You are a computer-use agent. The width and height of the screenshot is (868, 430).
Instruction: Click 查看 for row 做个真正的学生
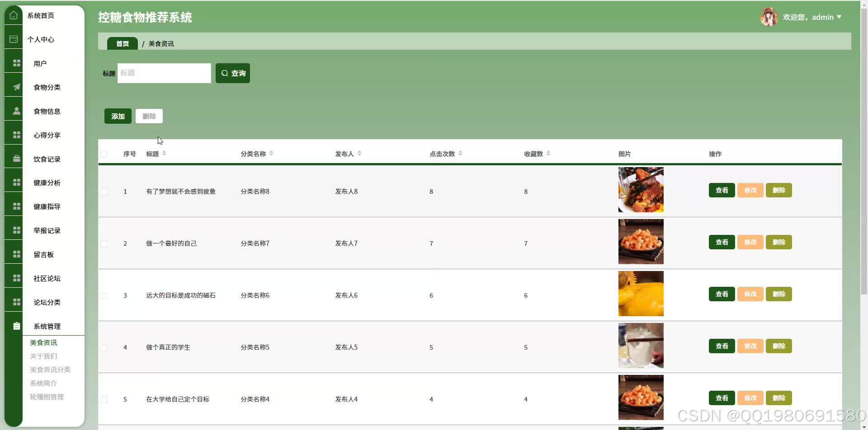coord(722,346)
